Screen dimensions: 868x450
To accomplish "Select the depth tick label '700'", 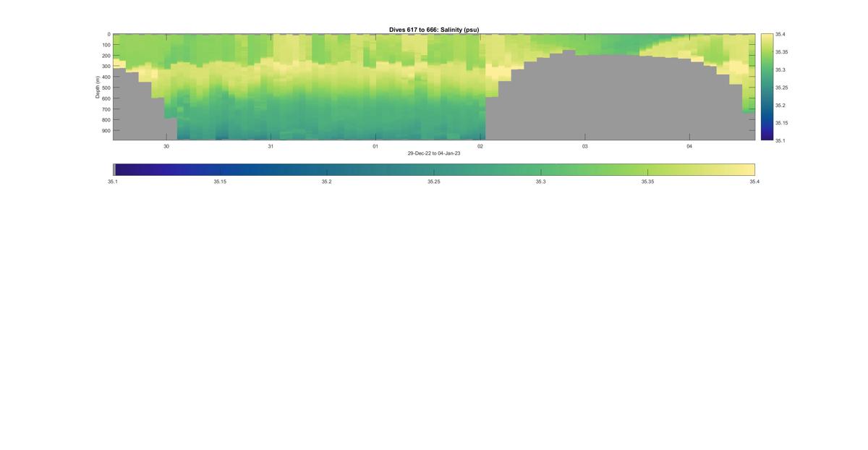I will point(106,109).
